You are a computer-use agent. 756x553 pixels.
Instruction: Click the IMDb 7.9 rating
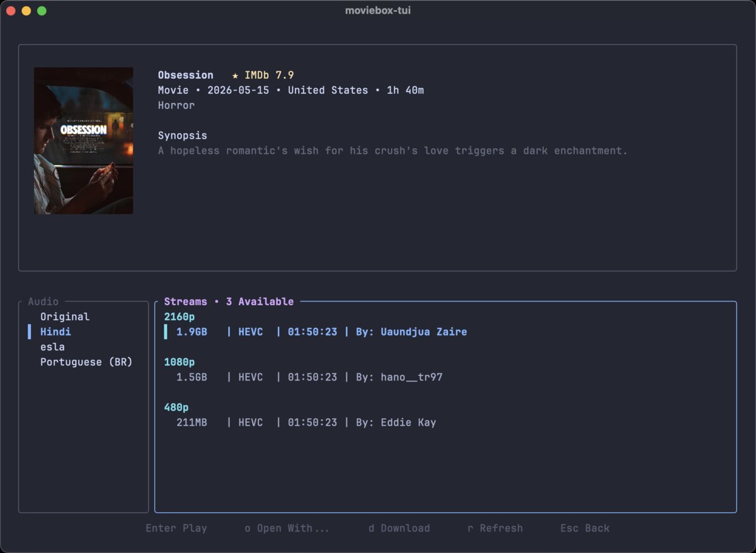(263, 75)
